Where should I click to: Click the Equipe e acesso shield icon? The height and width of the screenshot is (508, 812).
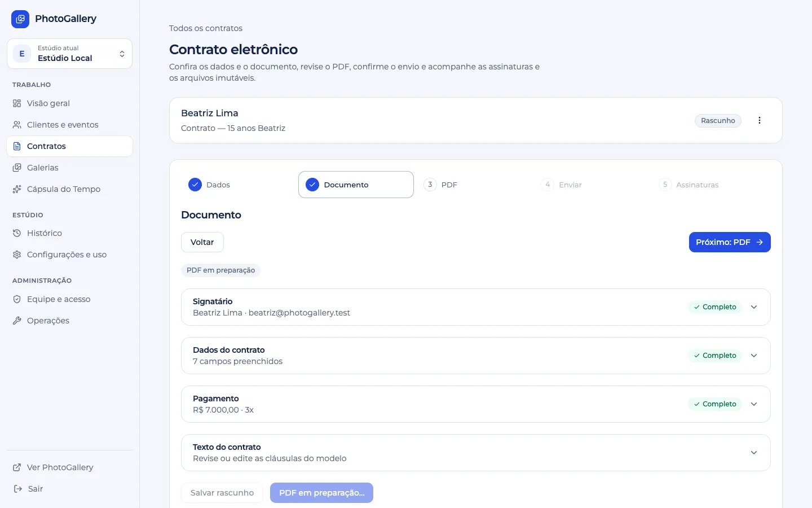(x=17, y=299)
